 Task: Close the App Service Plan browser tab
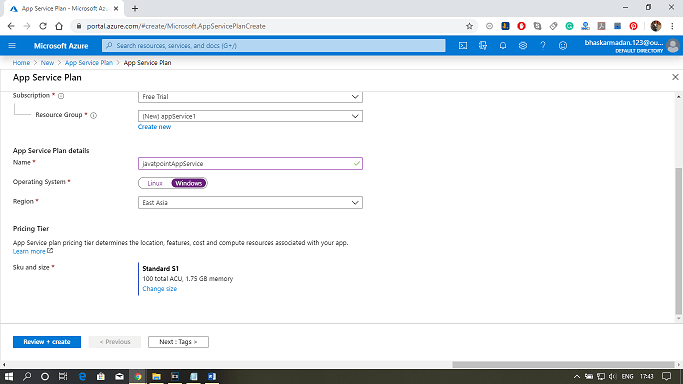116,8
